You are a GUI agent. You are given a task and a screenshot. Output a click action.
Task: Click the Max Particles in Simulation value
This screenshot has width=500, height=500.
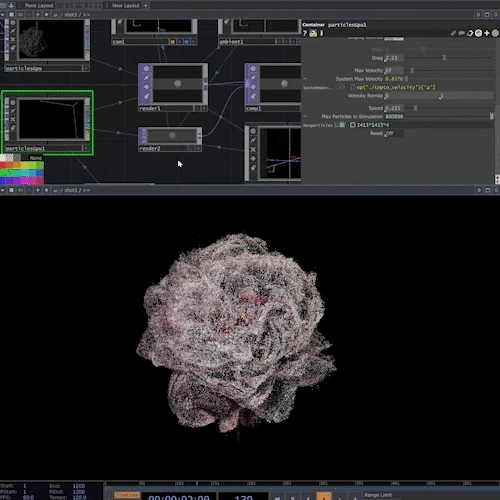click(x=394, y=117)
